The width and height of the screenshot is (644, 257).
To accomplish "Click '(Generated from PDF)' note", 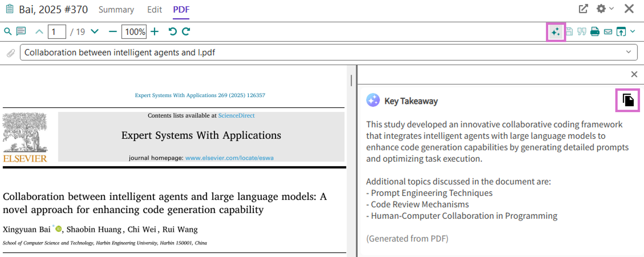I will coord(407,239).
